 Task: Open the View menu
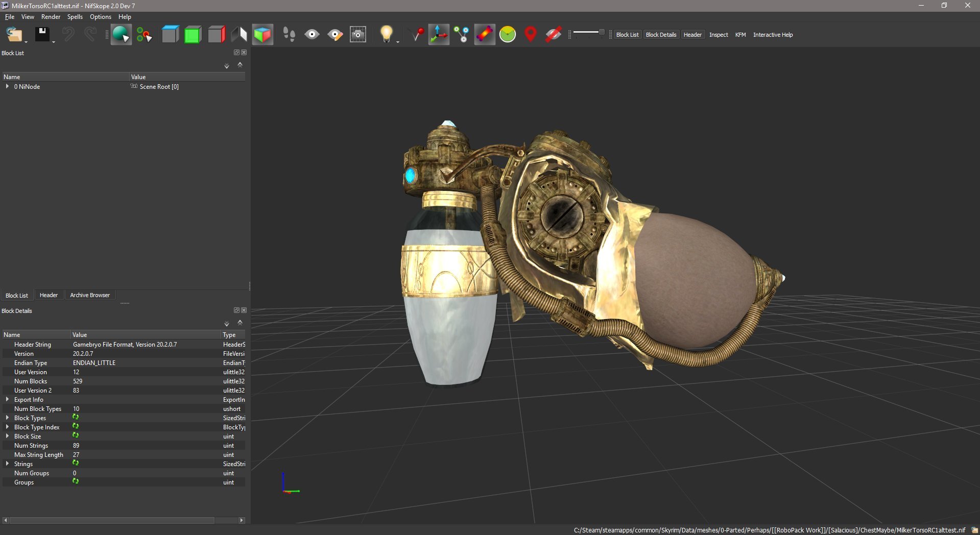pyautogui.click(x=28, y=17)
